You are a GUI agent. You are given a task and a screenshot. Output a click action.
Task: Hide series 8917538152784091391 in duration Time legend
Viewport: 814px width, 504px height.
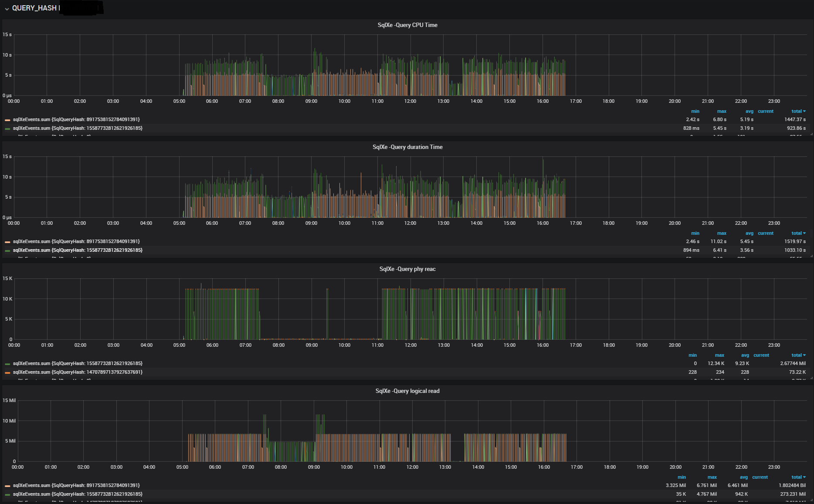76,241
